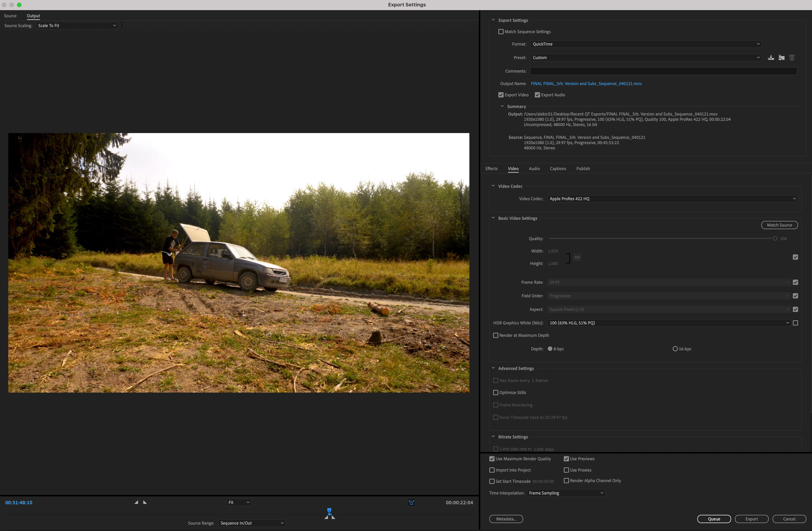Click the Output Name file link
This screenshot has height=531, width=812.
[x=586, y=84]
